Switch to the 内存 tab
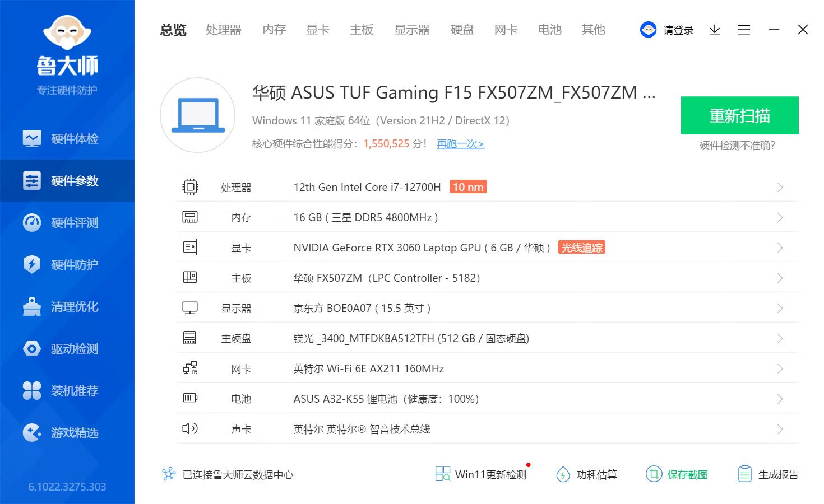This screenshot has height=504, width=824. pos(274,30)
